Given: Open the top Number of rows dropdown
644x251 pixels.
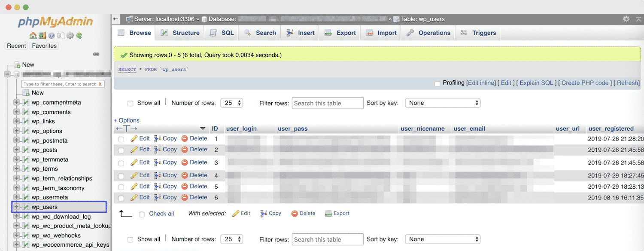Looking at the screenshot, I should tap(232, 103).
